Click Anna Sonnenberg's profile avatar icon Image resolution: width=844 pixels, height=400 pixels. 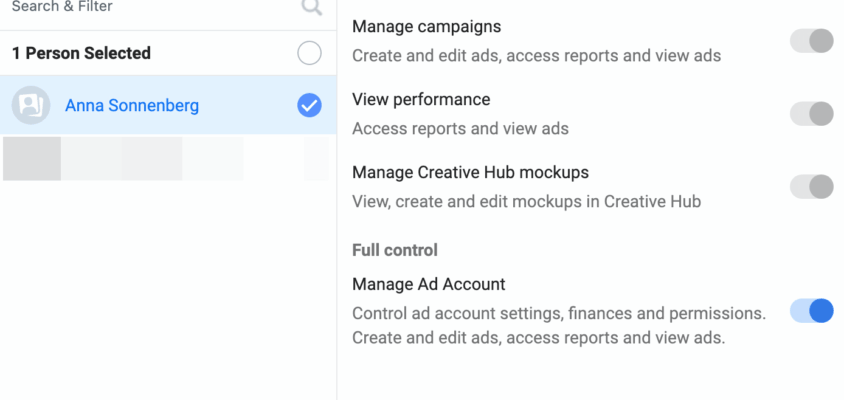(31, 104)
